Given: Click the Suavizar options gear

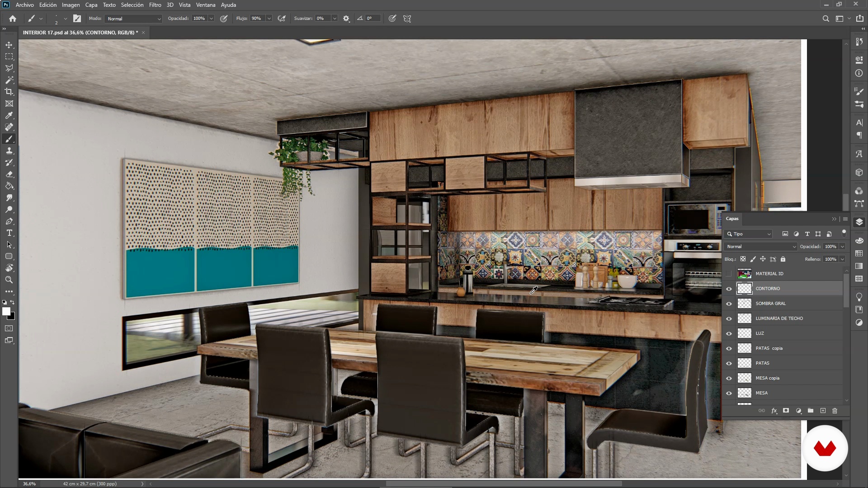Looking at the screenshot, I should click(346, 19).
